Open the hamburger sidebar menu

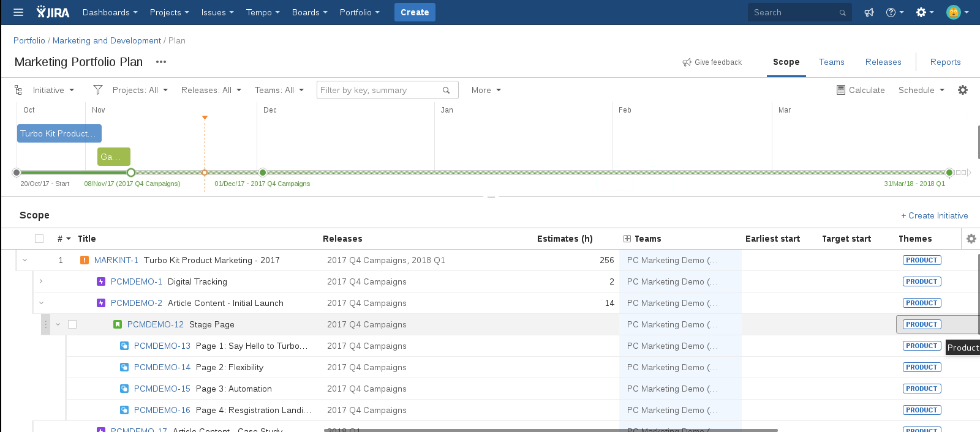click(18, 12)
